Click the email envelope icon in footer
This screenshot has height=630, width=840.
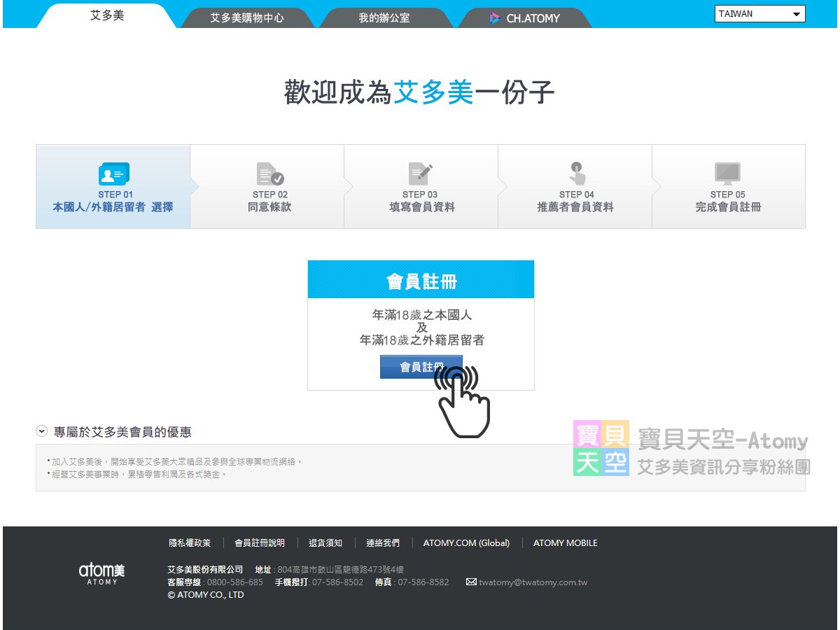click(471, 582)
